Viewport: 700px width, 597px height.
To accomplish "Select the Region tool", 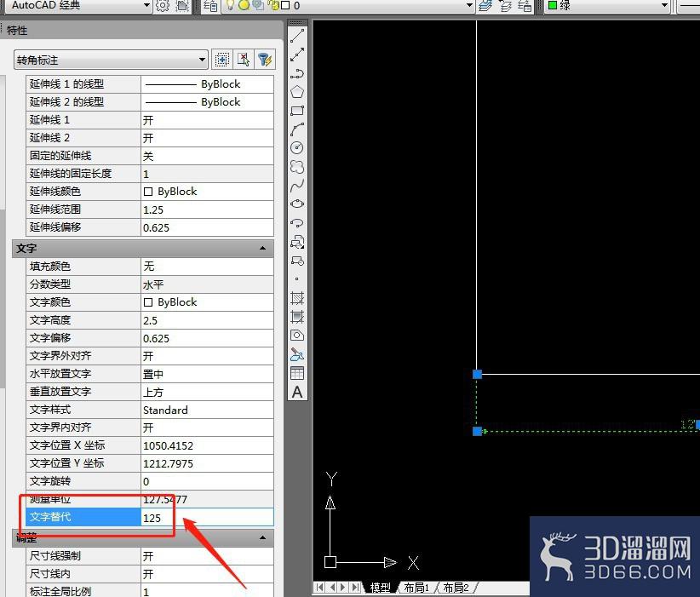I will [x=297, y=336].
